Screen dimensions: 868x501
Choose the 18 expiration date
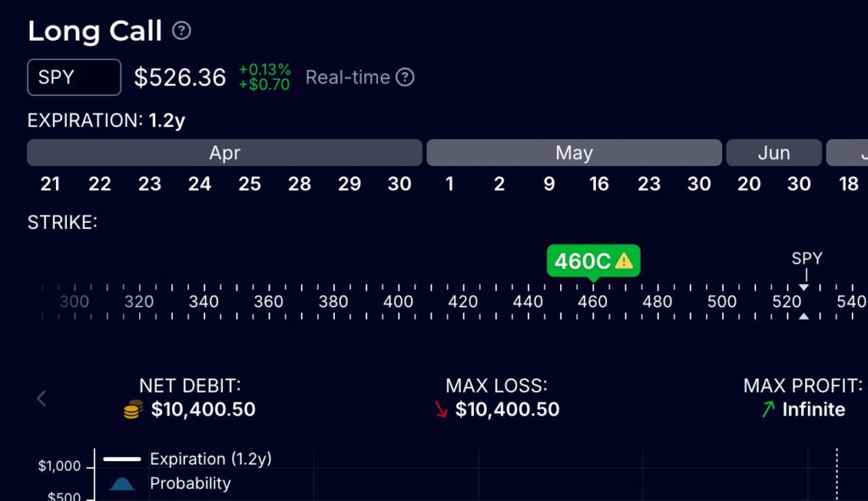point(849,184)
